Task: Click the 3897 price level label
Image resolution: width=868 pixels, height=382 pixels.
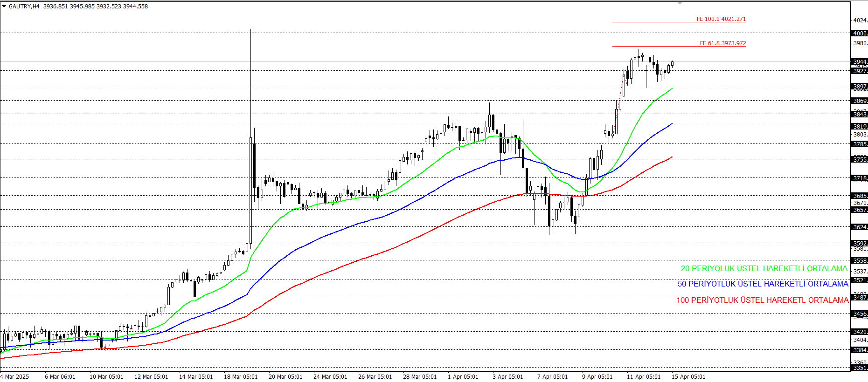Action: pyautogui.click(x=860, y=86)
